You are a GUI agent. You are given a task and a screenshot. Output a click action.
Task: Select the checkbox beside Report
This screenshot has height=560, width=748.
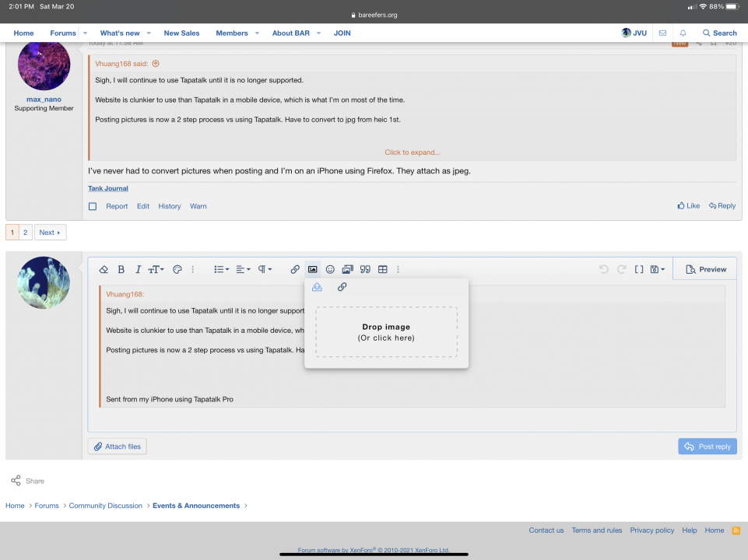pyautogui.click(x=93, y=207)
